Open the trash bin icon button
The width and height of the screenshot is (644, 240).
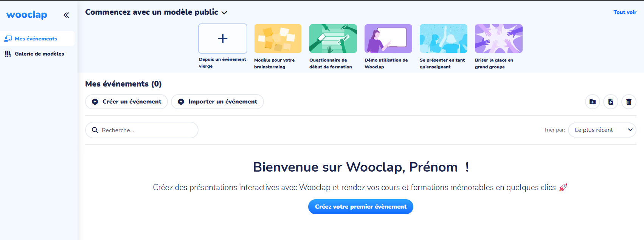pyautogui.click(x=629, y=102)
